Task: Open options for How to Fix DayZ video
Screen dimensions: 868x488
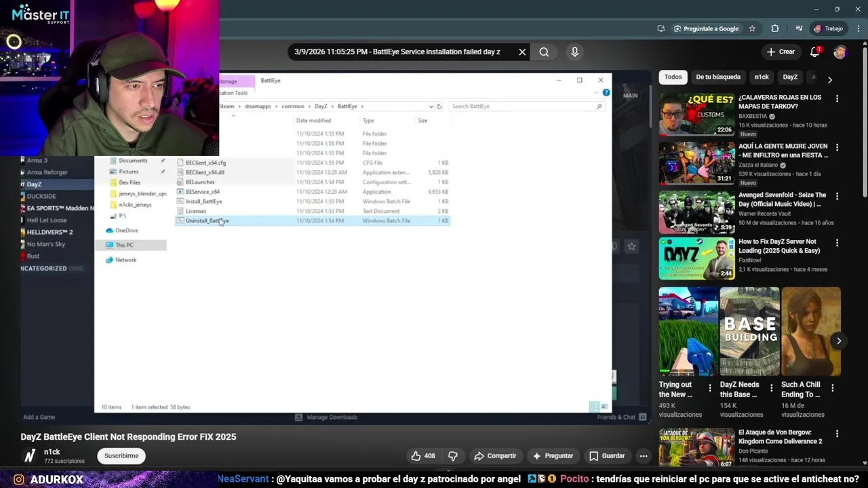Action: 837,243
